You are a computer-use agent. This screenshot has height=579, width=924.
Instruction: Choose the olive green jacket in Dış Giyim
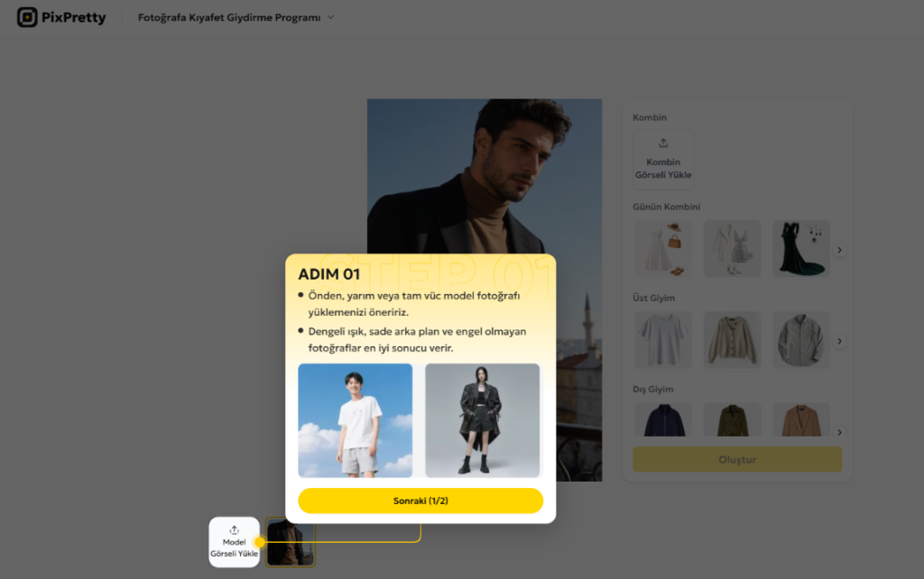(x=732, y=420)
